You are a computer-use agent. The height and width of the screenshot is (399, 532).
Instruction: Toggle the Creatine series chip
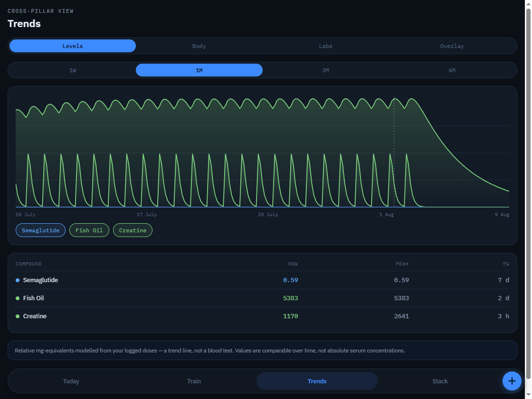133,230
